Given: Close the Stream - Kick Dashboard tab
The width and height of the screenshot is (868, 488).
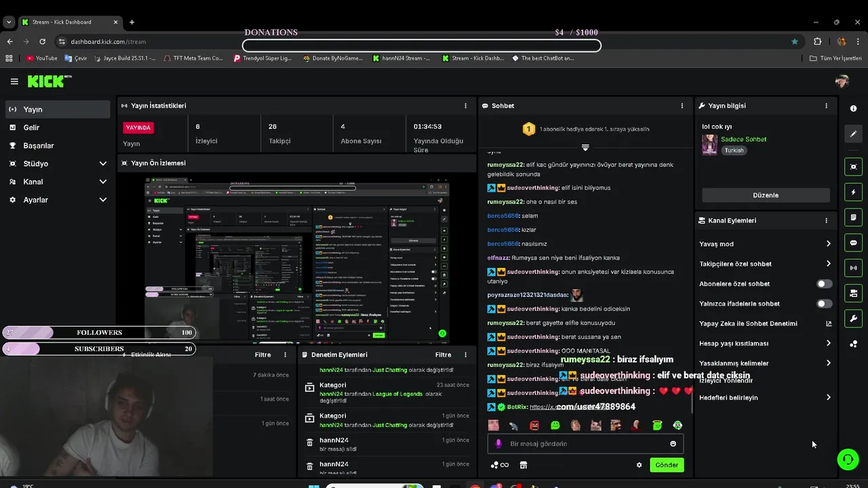Looking at the screenshot, I should click(115, 22).
